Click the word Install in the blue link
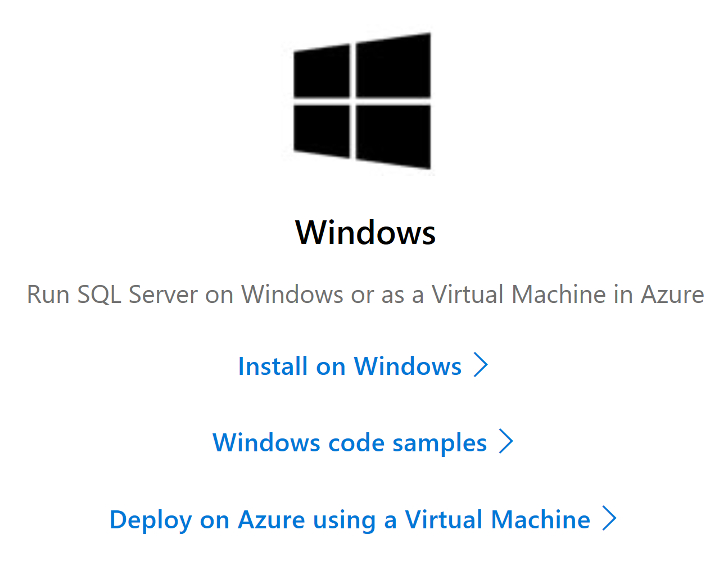This screenshot has width=728, height=566. (x=273, y=366)
